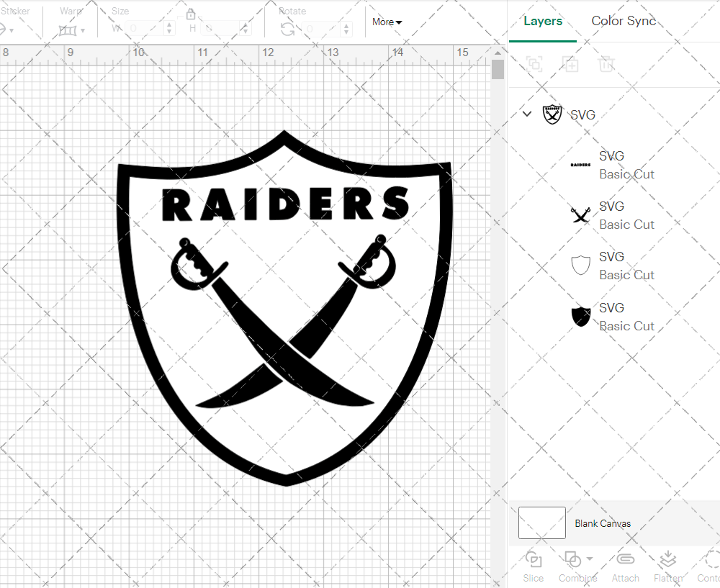Click the width stepper arrows
This screenshot has width=720, height=588.
pos(169,29)
